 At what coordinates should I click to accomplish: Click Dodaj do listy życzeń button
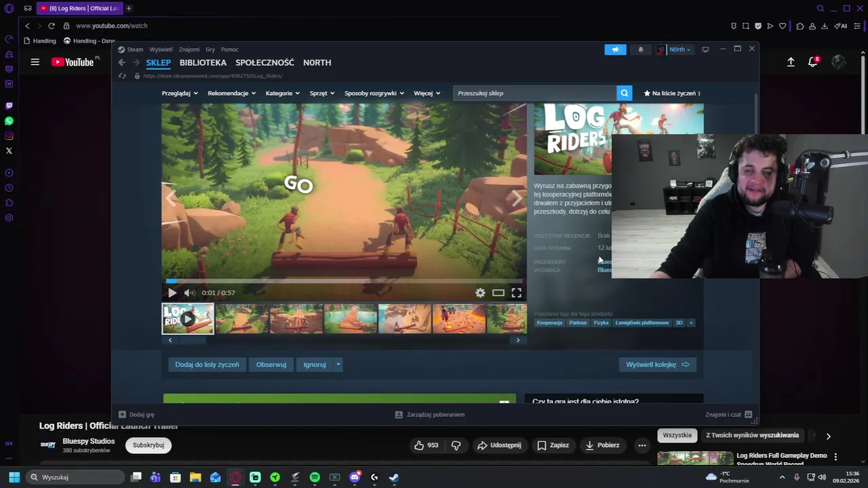click(x=207, y=365)
